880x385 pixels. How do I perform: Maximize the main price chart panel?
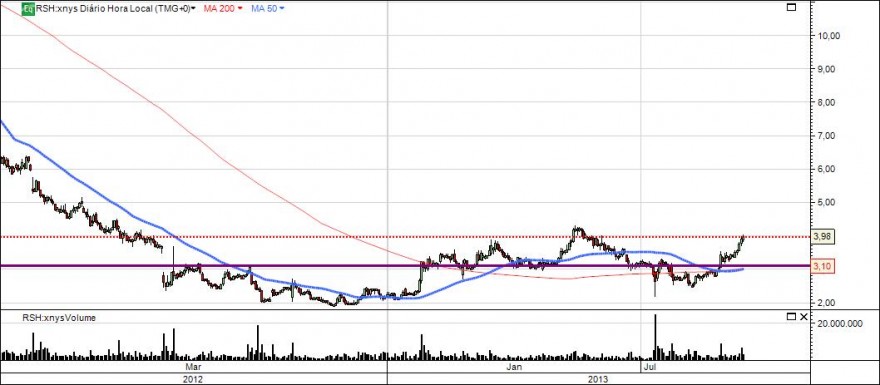click(x=791, y=7)
